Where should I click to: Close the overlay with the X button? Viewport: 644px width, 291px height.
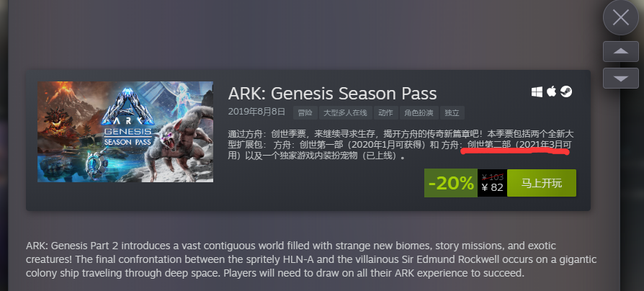621,17
